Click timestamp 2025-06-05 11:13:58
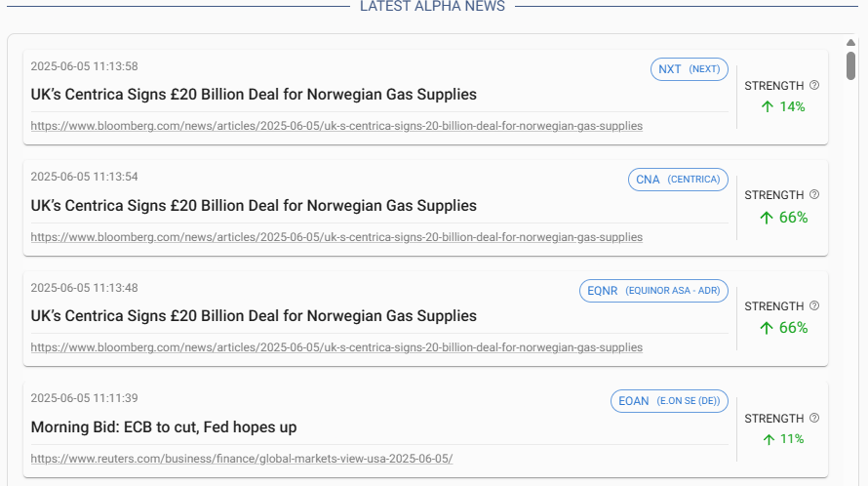This screenshot has width=868, height=486. tap(84, 66)
